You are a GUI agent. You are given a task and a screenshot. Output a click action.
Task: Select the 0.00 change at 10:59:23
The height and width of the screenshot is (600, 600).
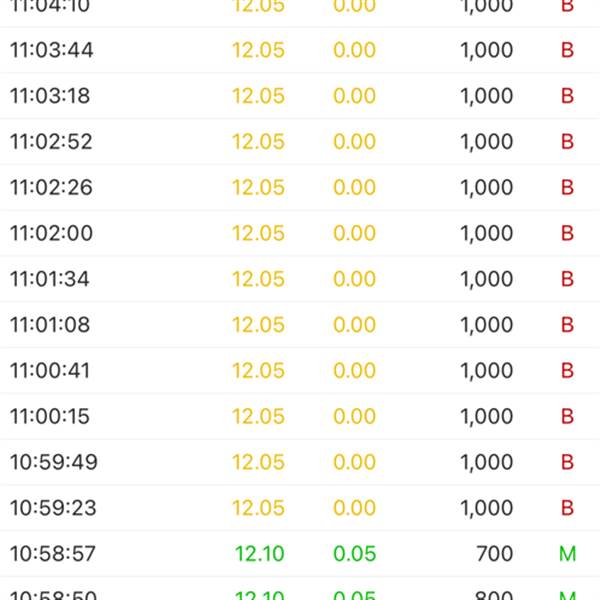pyautogui.click(x=355, y=508)
